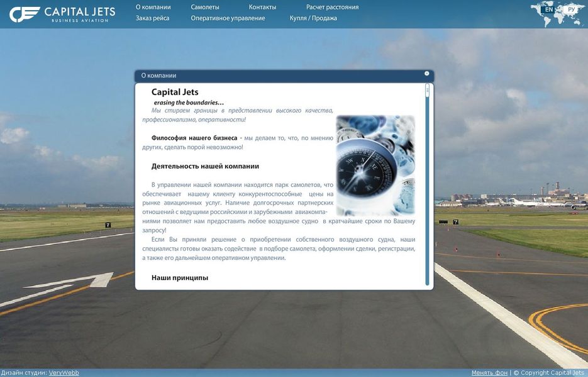Click the 'erasing the boundaries…' tagline
The height and width of the screenshot is (377, 588).
pos(189,103)
